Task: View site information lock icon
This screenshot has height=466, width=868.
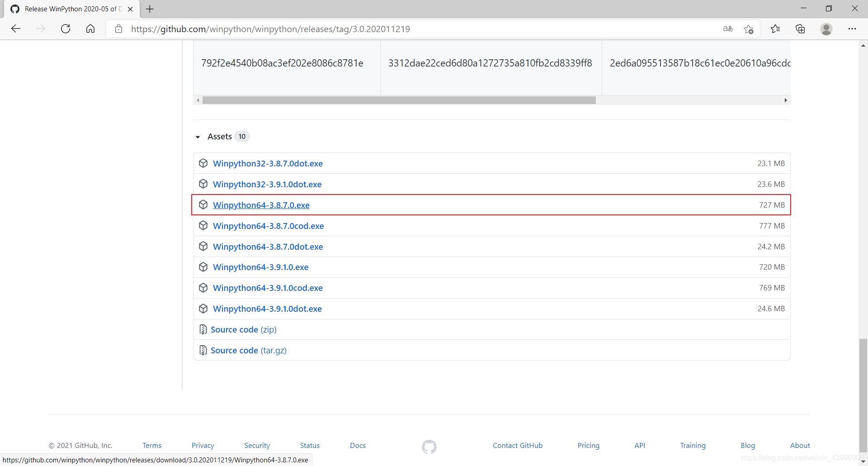Action: [118, 29]
